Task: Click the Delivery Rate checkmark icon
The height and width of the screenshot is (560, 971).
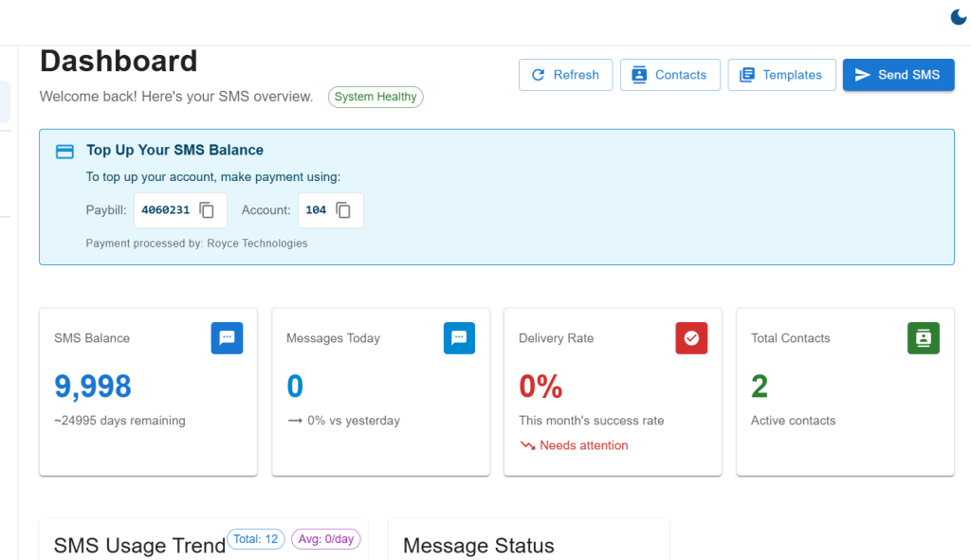Action: tap(691, 338)
